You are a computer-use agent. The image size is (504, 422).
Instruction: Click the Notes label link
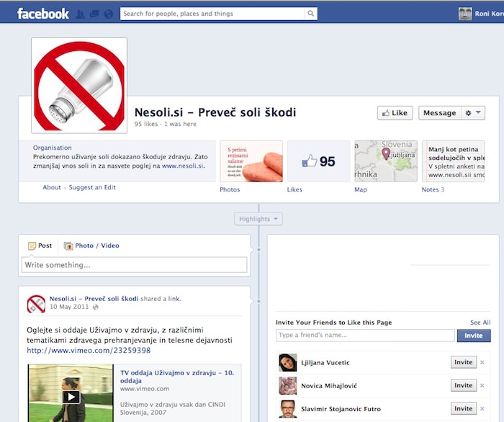coord(430,189)
